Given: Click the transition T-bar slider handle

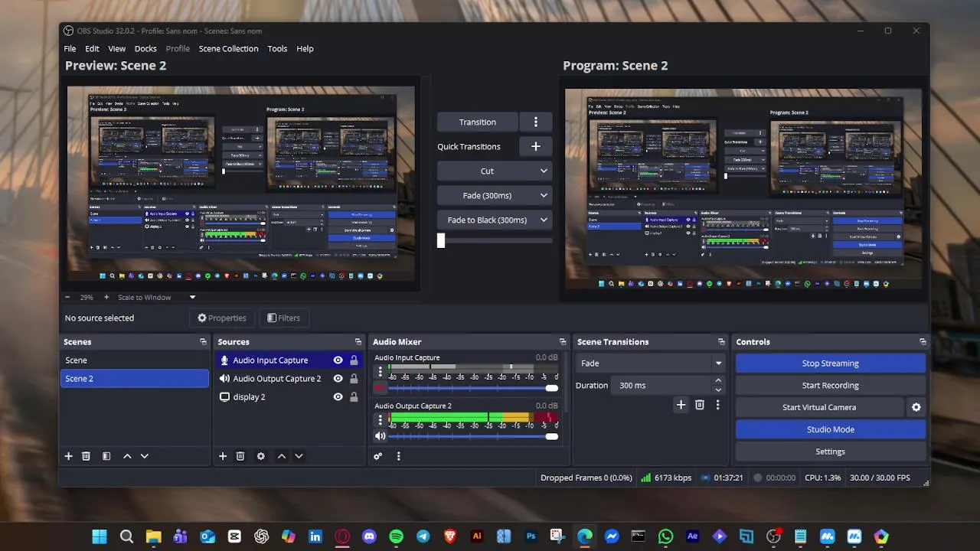Looking at the screenshot, I should (x=441, y=240).
